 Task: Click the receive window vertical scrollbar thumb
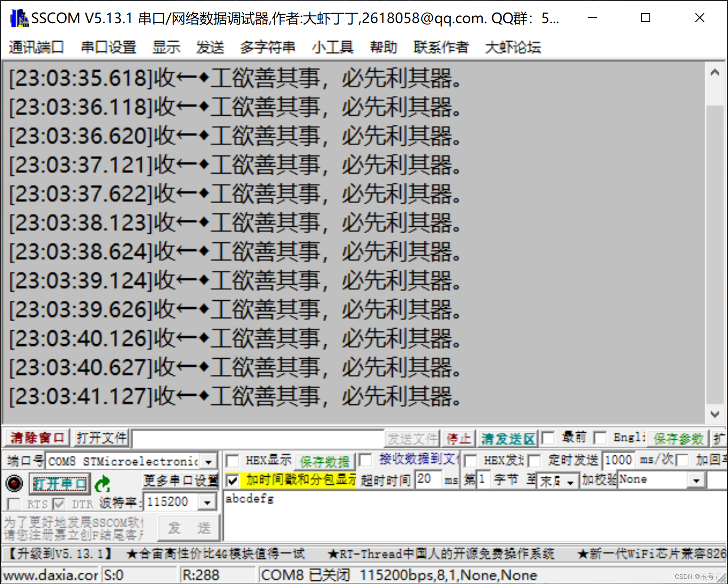click(x=715, y=255)
